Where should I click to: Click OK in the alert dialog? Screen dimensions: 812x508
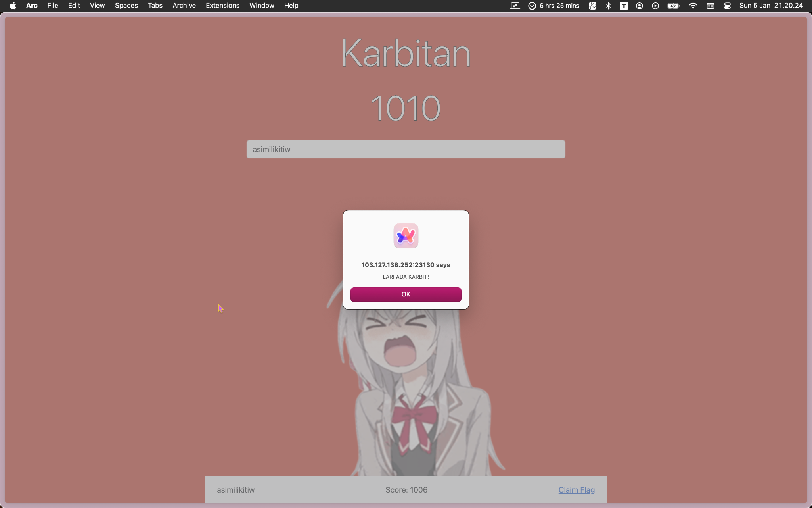coord(406,294)
